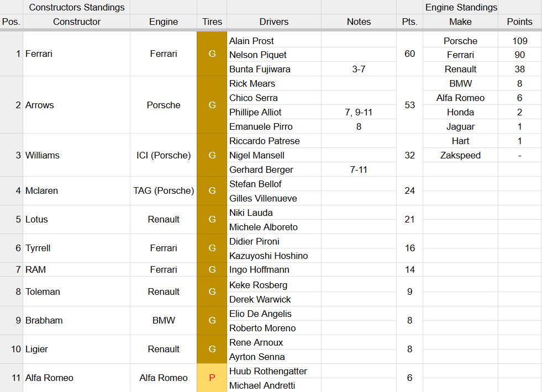Click the "Notes" column header cell

point(359,22)
